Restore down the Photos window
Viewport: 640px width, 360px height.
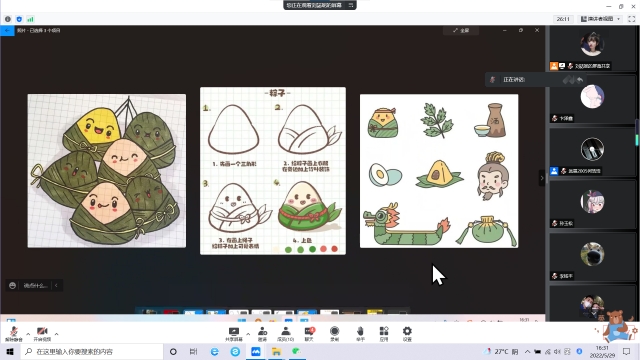pos(521,30)
